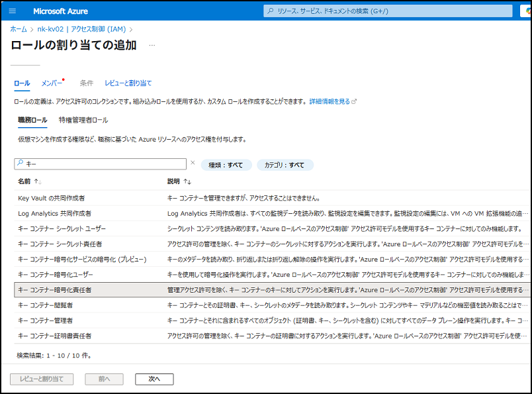Select the 職務ロール sub-tab
532x394 pixels.
pos(32,120)
